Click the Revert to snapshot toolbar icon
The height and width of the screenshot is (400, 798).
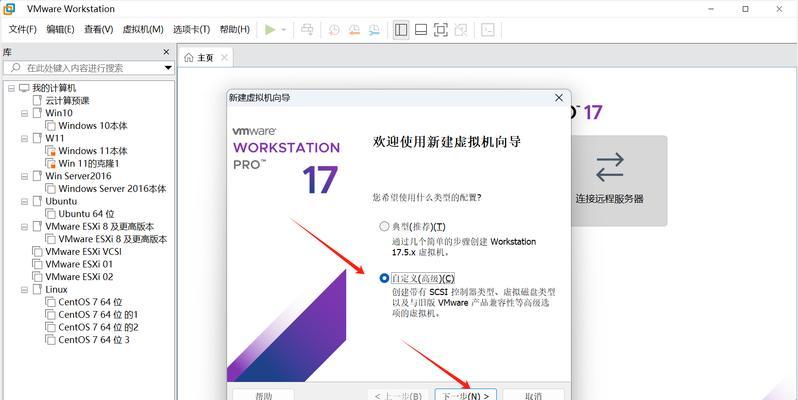(x=354, y=30)
